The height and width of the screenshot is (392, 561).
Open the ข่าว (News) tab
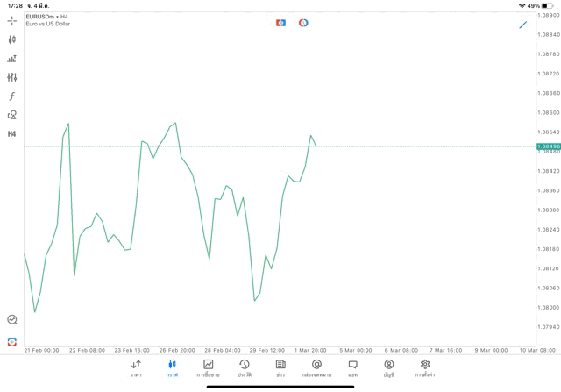pos(280,368)
